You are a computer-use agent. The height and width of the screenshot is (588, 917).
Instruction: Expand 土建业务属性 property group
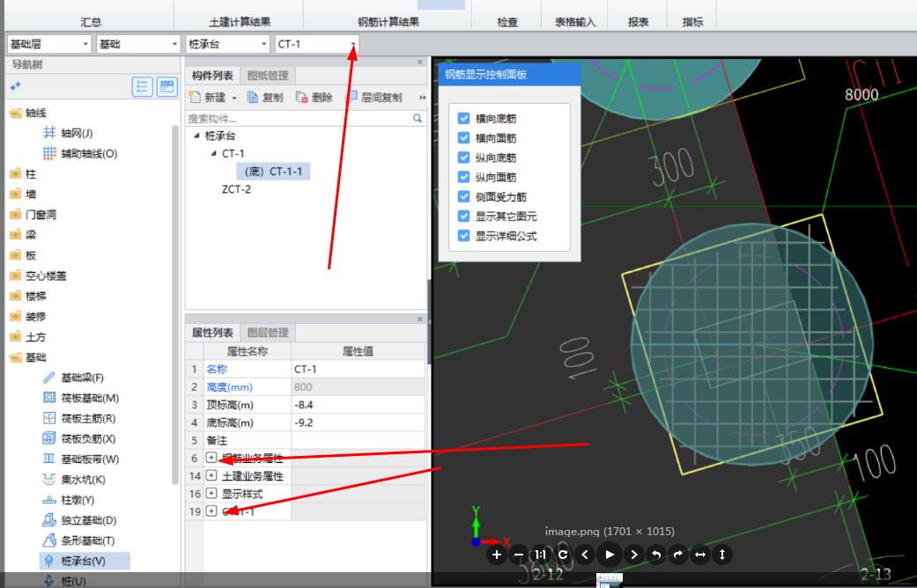211,475
